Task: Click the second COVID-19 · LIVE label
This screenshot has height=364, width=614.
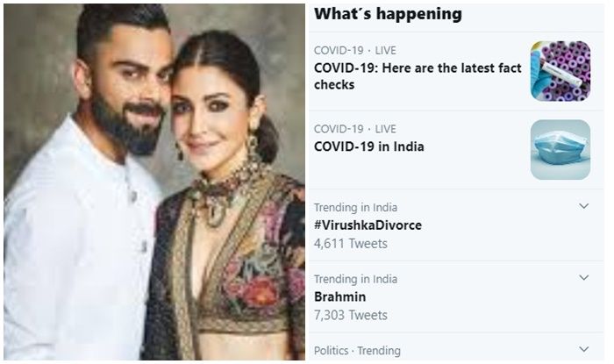Action: (x=354, y=129)
